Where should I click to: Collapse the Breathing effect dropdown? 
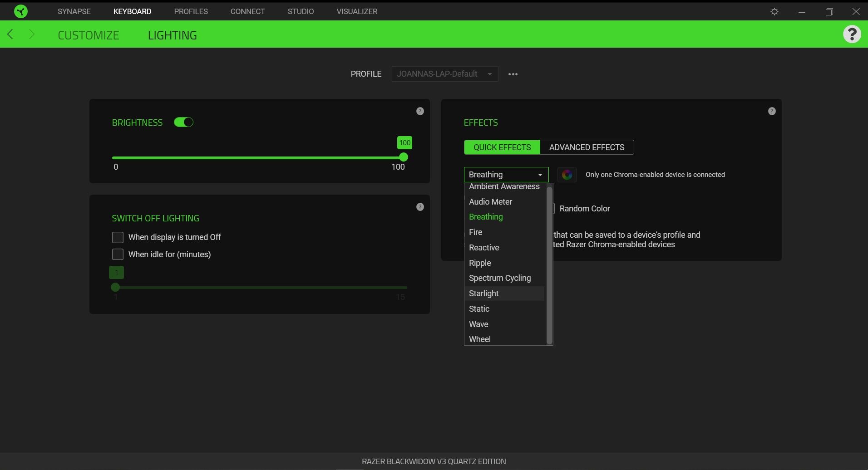pos(506,175)
